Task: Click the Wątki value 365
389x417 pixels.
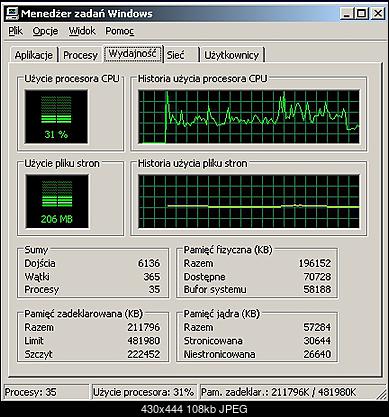Action: pos(152,277)
